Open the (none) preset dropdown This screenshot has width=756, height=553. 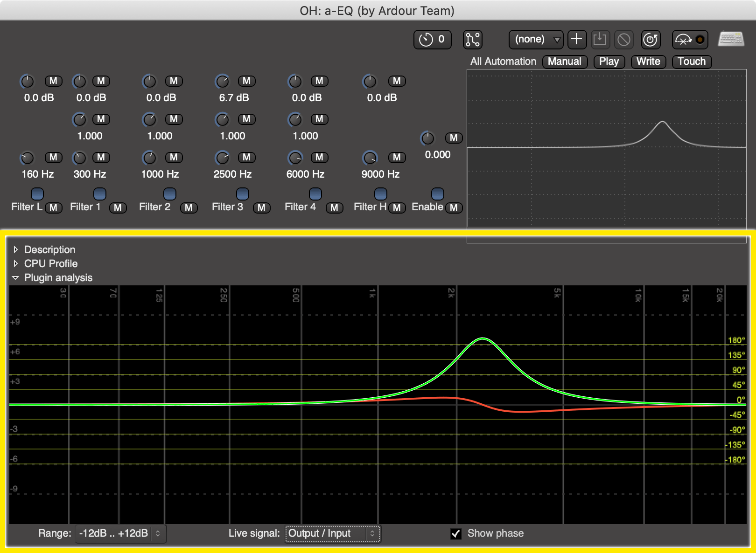coord(536,40)
